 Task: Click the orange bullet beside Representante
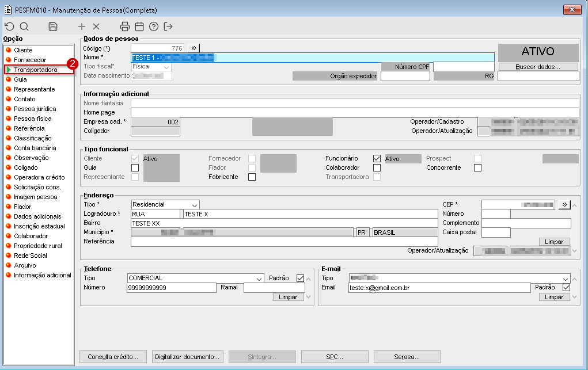pos(9,89)
